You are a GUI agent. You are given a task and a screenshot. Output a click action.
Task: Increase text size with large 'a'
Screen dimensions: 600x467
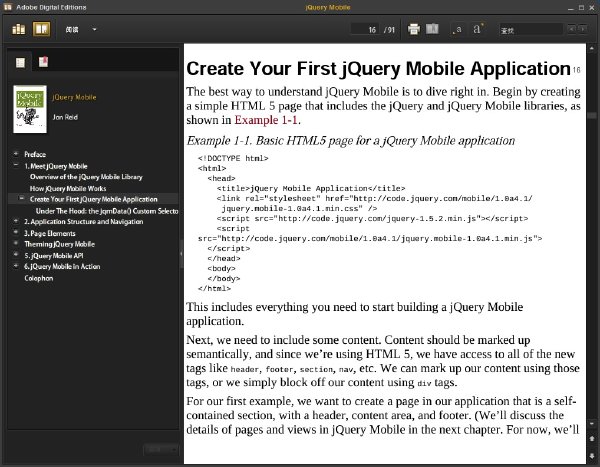(478, 29)
